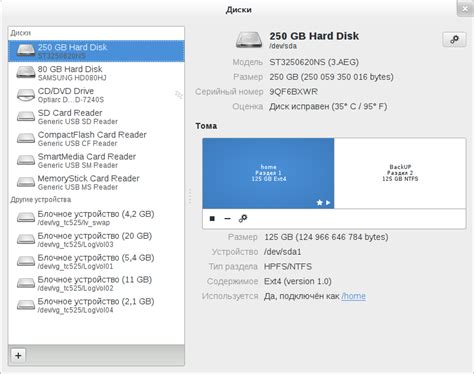Click the 80 GB Hard Disk drive icon
Screen dimensions: 474x374
[x=26, y=72]
